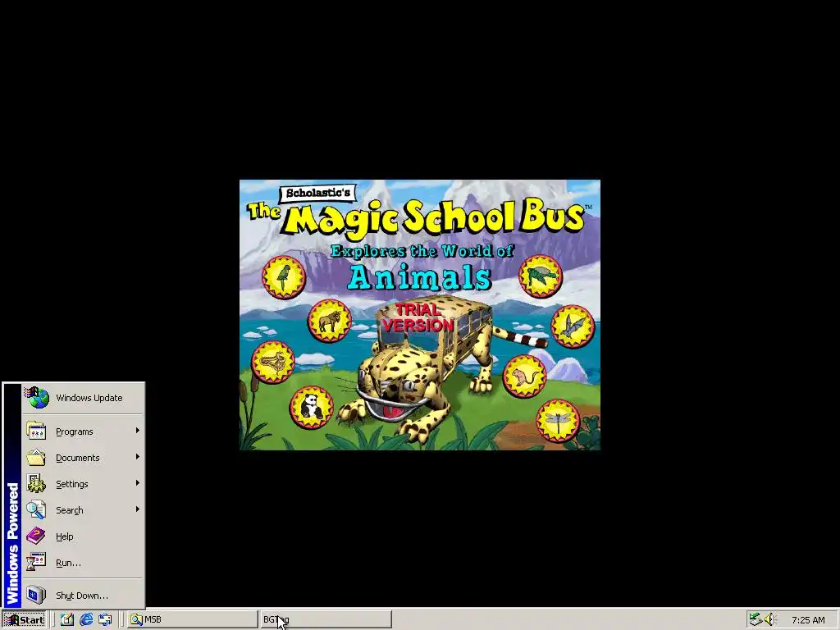Click the bat medallion
This screenshot has width=840, height=630.
point(573,326)
